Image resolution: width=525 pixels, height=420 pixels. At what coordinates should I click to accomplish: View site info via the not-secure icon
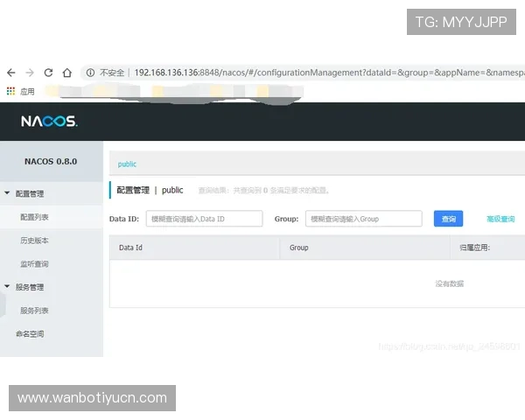(90, 73)
